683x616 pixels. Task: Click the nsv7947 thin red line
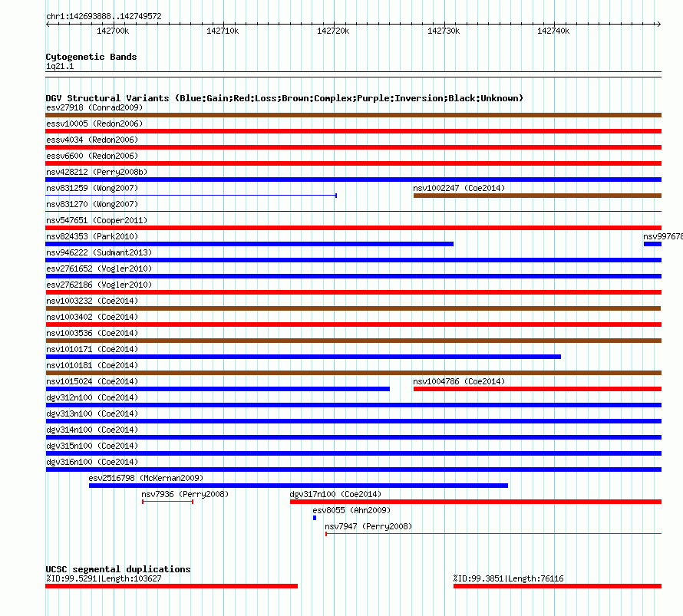(x=493, y=534)
